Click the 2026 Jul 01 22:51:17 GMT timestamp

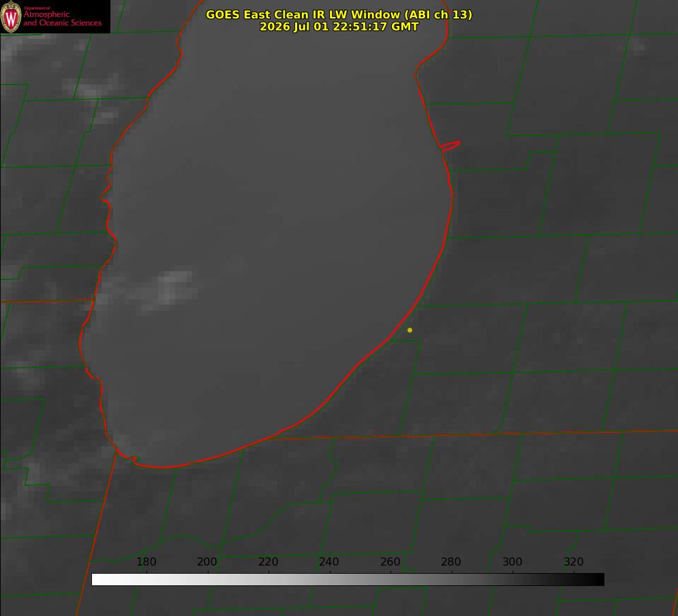(339, 27)
